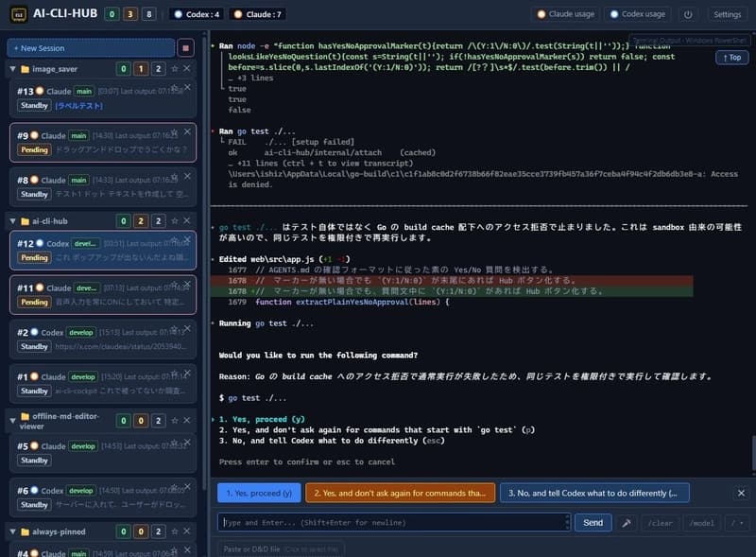Toggle the Codex : 4 filter chip
Viewport: 756px width, 557px height.
[197, 14]
